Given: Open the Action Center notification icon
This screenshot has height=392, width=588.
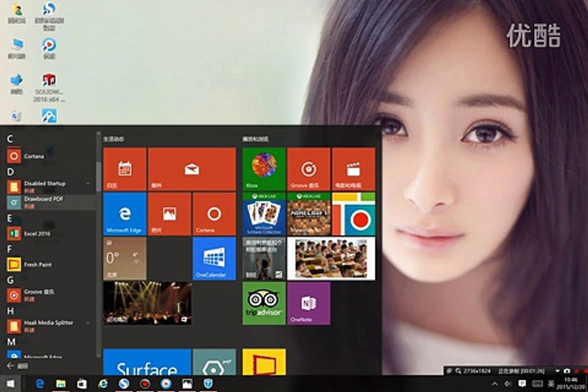Looking at the screenshot, I should (522, 384).
